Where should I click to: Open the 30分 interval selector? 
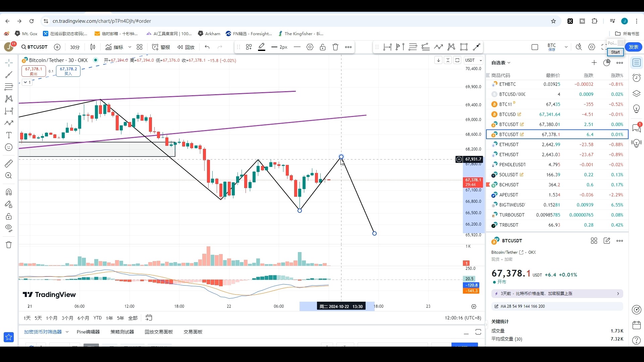coord(75,47)
